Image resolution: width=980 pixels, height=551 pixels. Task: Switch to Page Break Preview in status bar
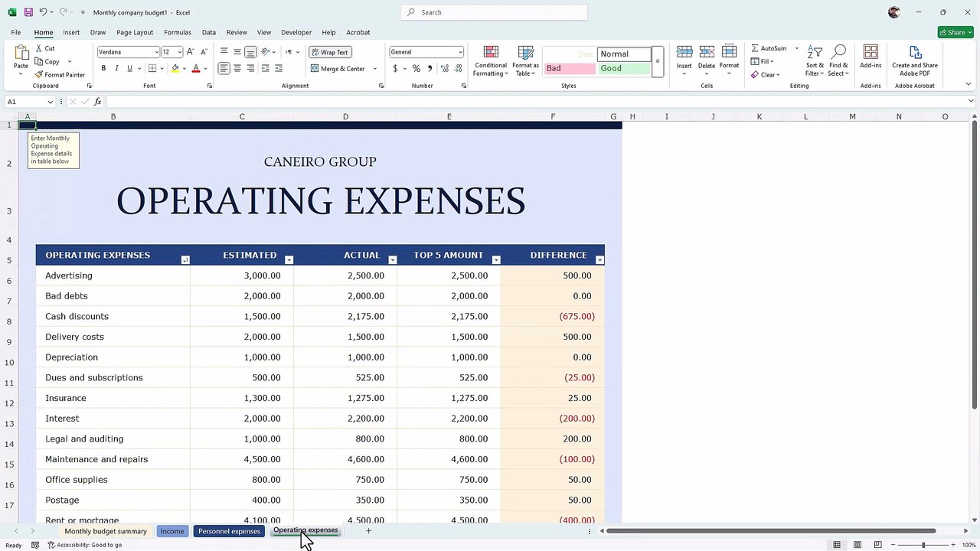(877, 545)
